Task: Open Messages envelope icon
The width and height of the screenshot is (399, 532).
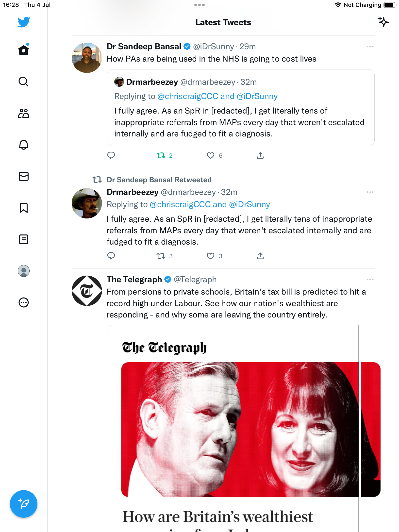Action: [23, 176]
